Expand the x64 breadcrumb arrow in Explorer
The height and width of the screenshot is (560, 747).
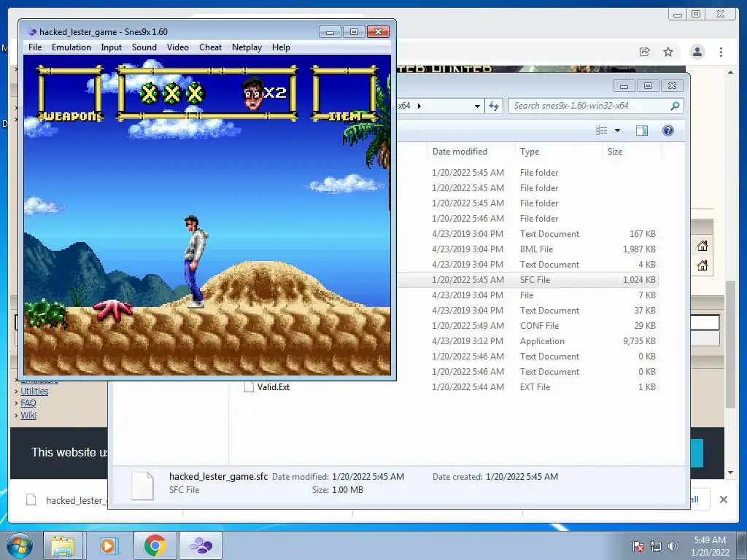tap(419, 106)
